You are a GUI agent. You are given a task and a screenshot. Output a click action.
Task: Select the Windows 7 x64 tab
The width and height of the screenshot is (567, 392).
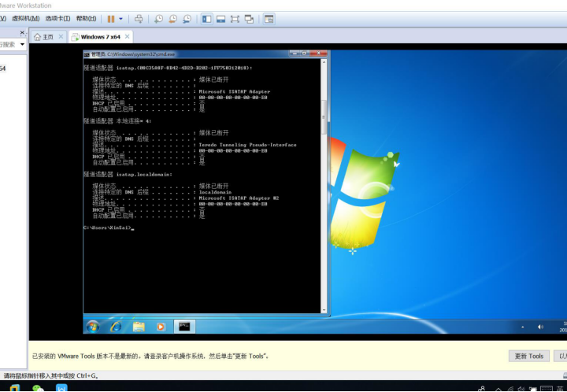point(101,37)
